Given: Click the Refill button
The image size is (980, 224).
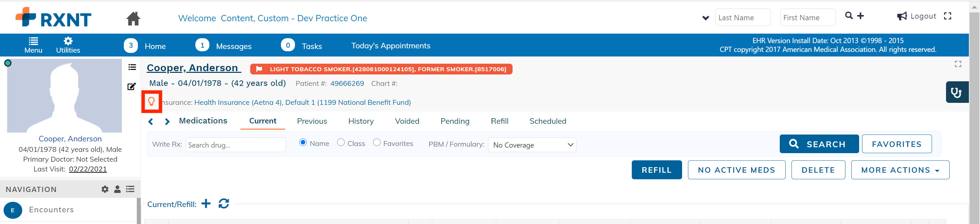Looking at the screenshot, I should 657,170.
